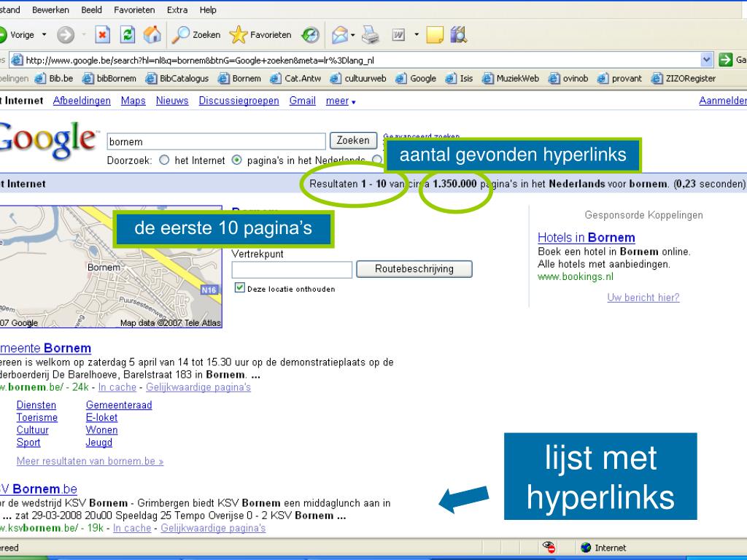Open the Zoeken magnifier toolbar button
The width and height of the screenshot is (747, 560).
[x=196, y=35]
